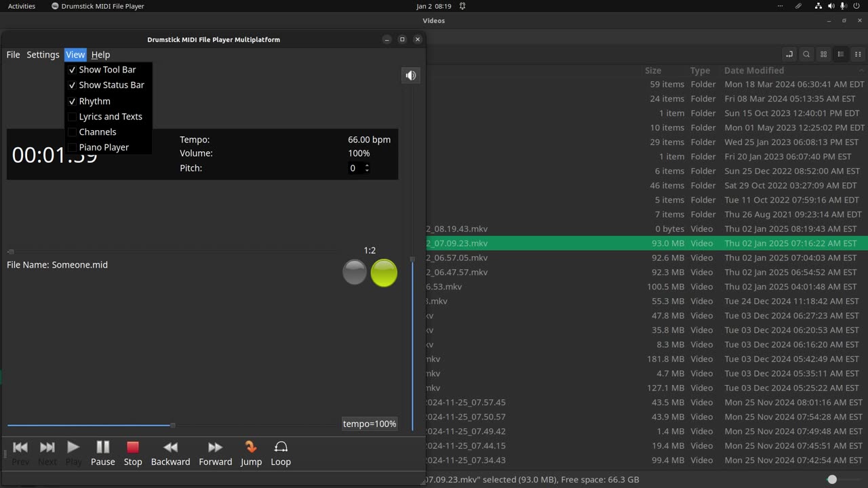The height and width of the screenshot is (488, 868).
Task: Open the power menu icon
Action: tap(856, 6)
